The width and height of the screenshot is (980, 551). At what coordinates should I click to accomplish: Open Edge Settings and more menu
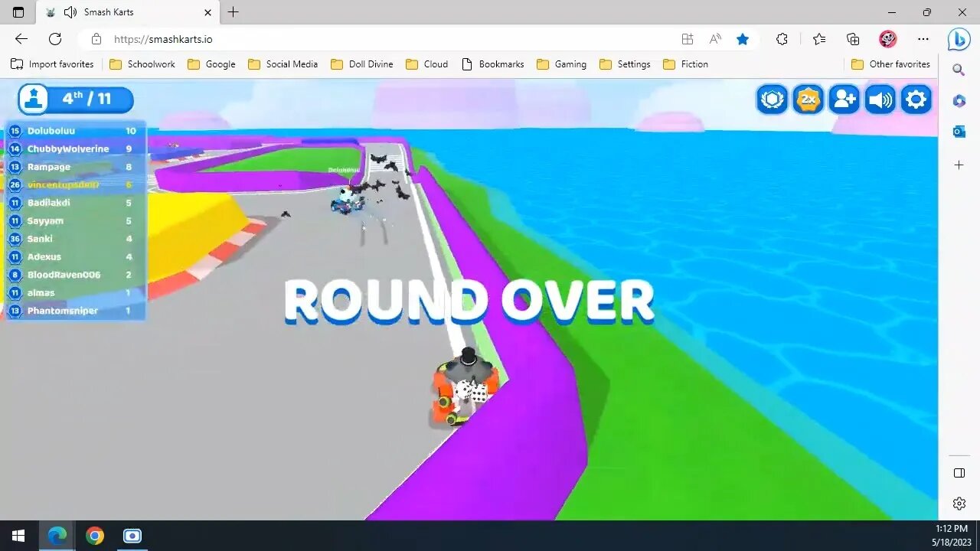(923, 39)
